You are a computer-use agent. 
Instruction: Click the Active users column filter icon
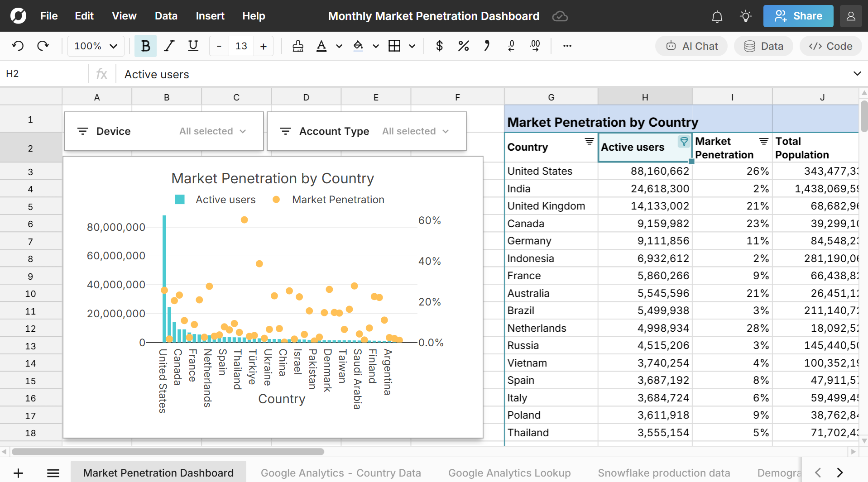[684, 141]
